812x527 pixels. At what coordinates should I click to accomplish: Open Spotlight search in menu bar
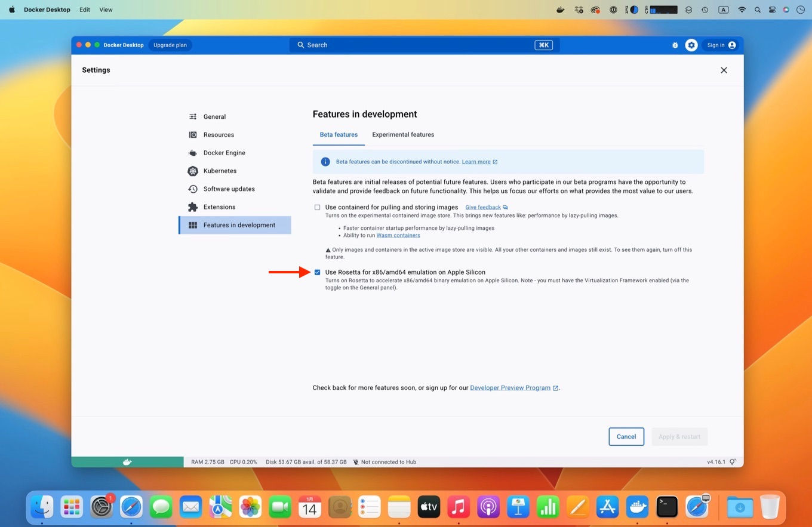pos(758,10)
